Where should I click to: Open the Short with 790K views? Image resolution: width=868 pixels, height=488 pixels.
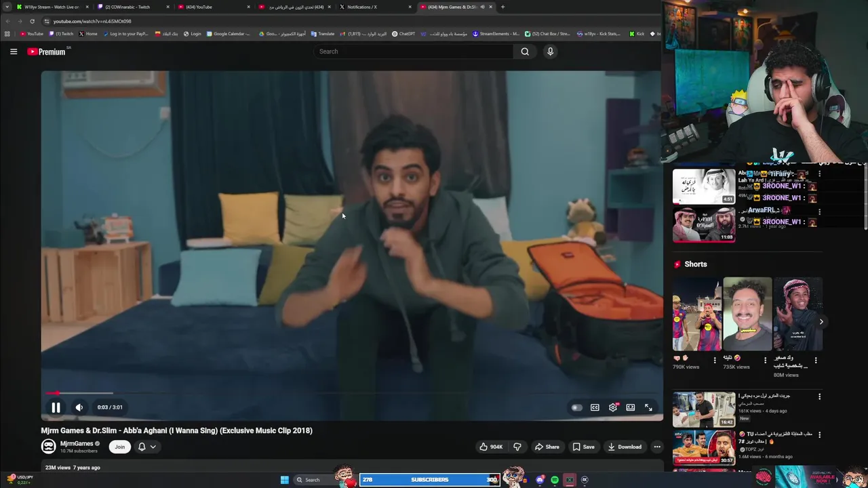coord(696,314)
